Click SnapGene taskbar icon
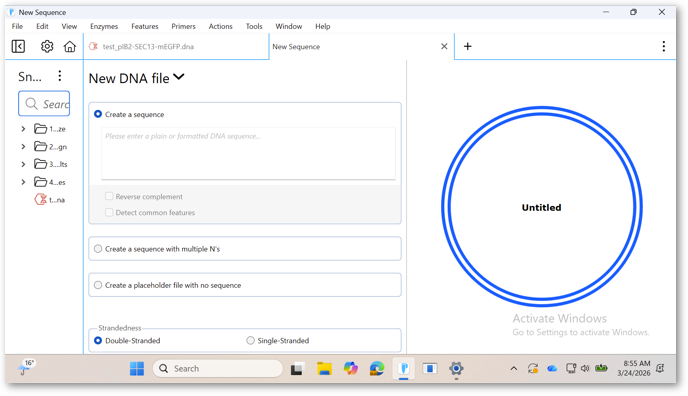The height and width of the screenshot is (396, 688). [x=404, y=369]
